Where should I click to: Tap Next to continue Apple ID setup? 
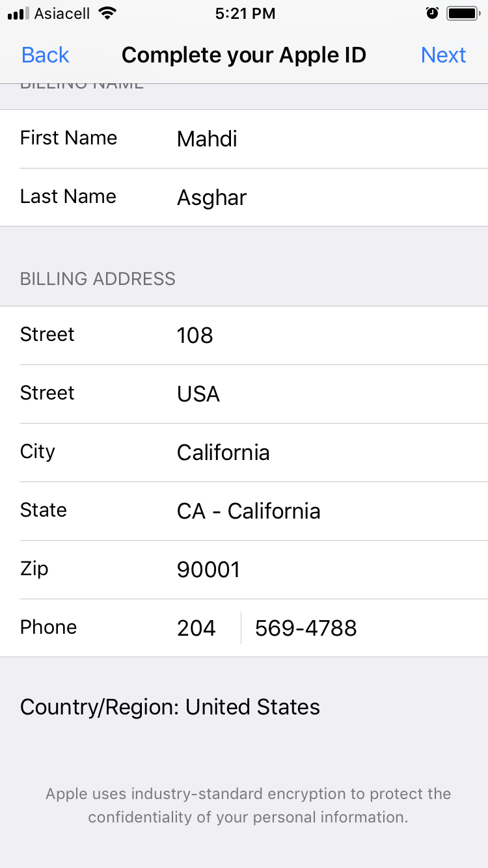pos(444,55)
